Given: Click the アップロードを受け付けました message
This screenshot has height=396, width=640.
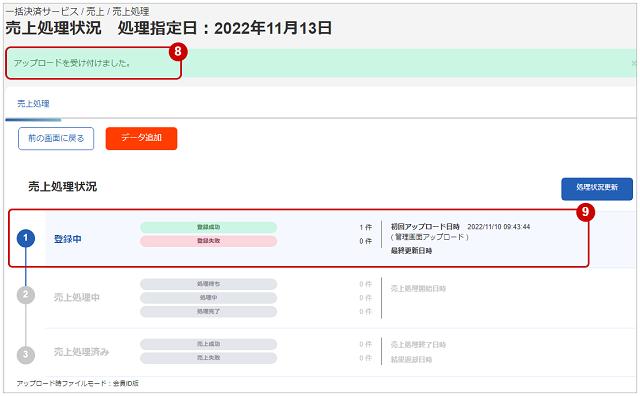Looking at the screenshot, I should (x=73, y=63).
